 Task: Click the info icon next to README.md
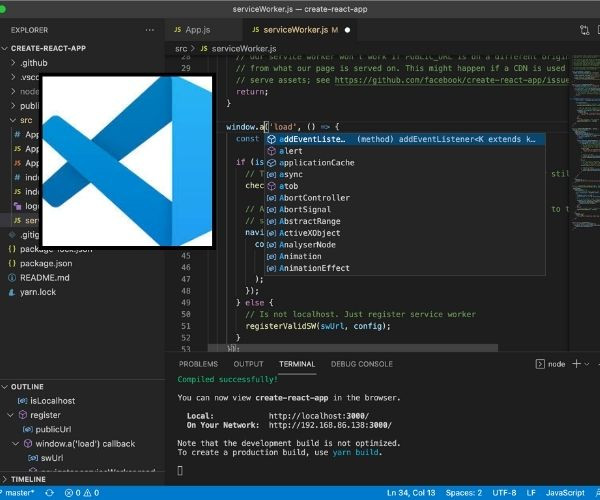click(12, 278)
